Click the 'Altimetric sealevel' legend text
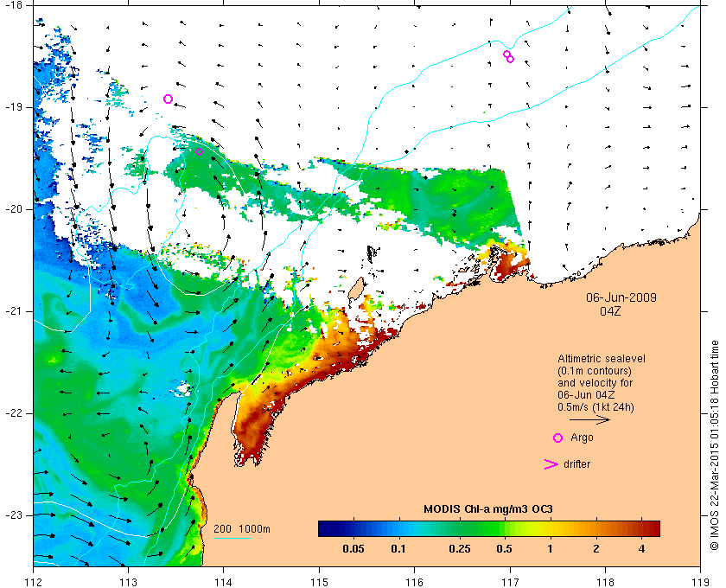This screenshot has height=588, width=726. 601,359
